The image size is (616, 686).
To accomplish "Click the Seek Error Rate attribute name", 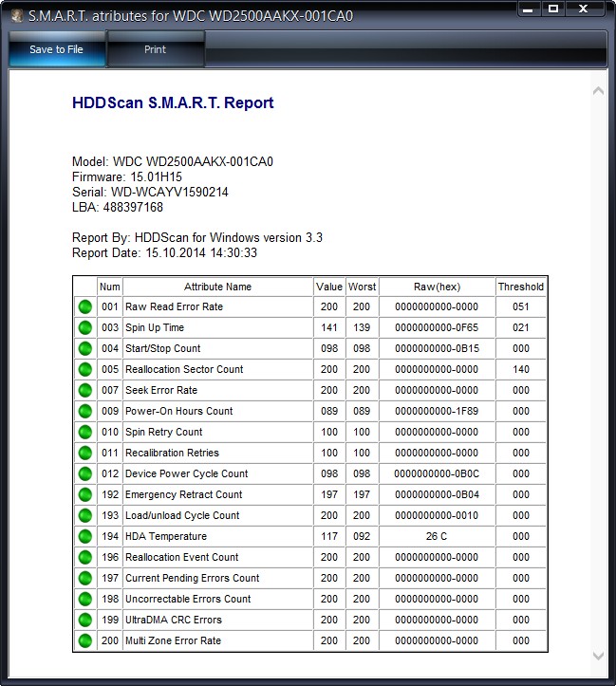I will (x=161, y=390).
